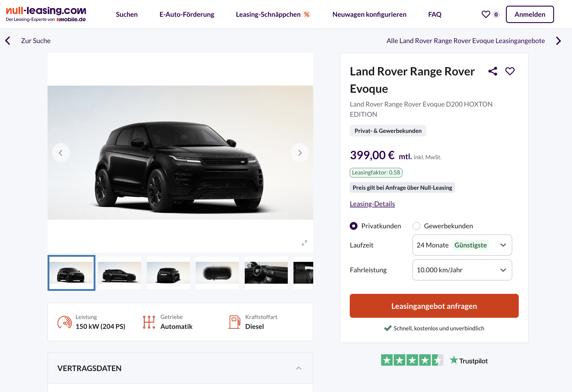Select the interior dashboard thumbnail
This screenshot has height=392, width=572.
[266, 273]
